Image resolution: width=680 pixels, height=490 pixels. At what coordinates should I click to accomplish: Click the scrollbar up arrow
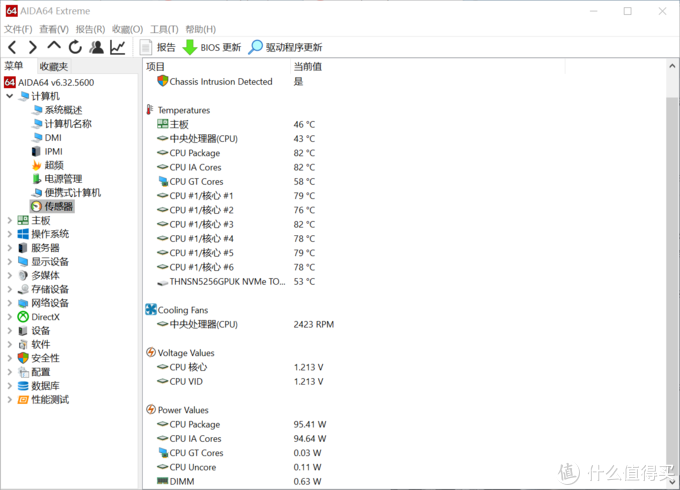point(672,66)
